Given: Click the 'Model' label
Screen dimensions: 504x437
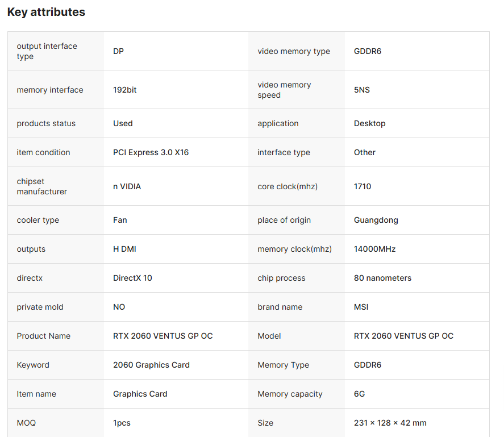Looking at the screenshot, I should (269, 336).
